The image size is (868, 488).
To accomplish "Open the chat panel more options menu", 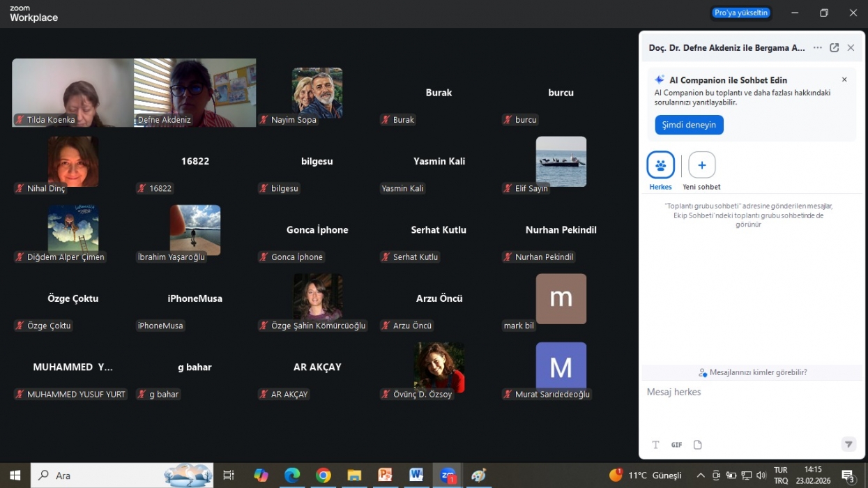I will (x=817, y=48).
